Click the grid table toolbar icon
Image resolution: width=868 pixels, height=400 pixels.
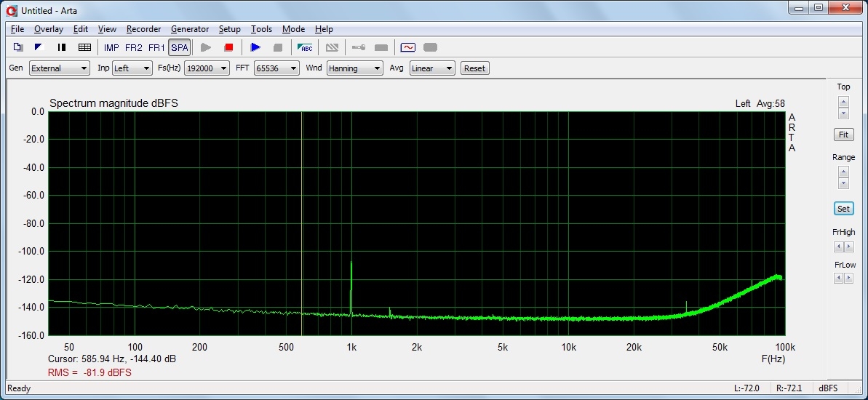84,47
